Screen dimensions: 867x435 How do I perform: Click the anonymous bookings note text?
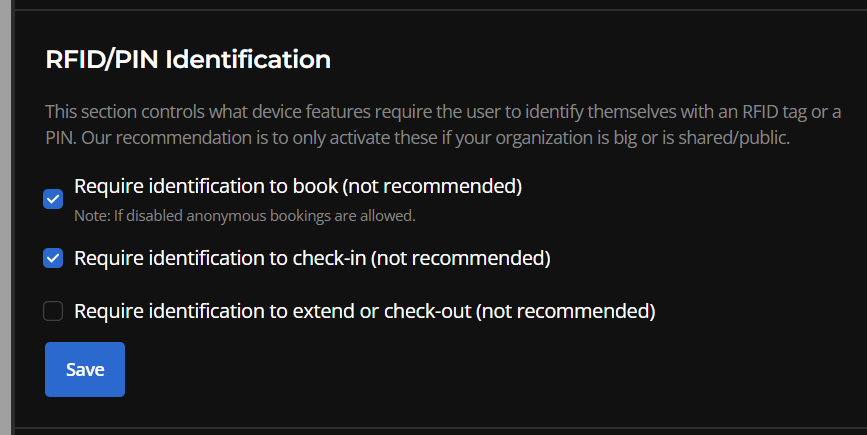245,215
